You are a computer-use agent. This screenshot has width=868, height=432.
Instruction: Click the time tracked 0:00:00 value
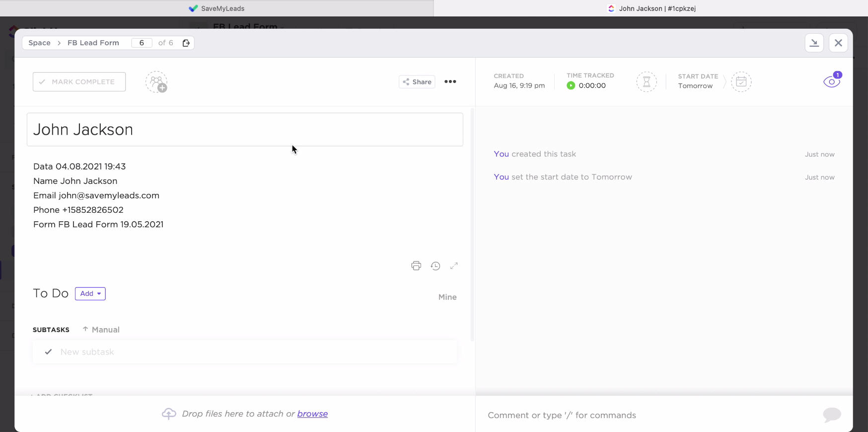(592, 86)
